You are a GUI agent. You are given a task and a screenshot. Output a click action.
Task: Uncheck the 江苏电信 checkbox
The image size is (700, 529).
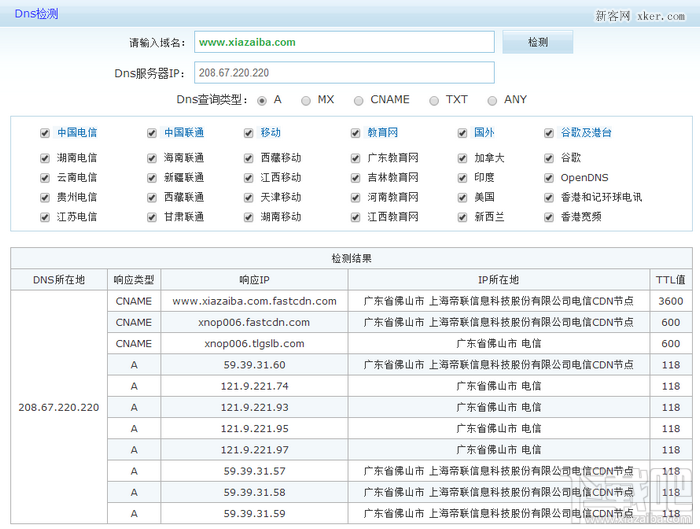coord(45,217)
